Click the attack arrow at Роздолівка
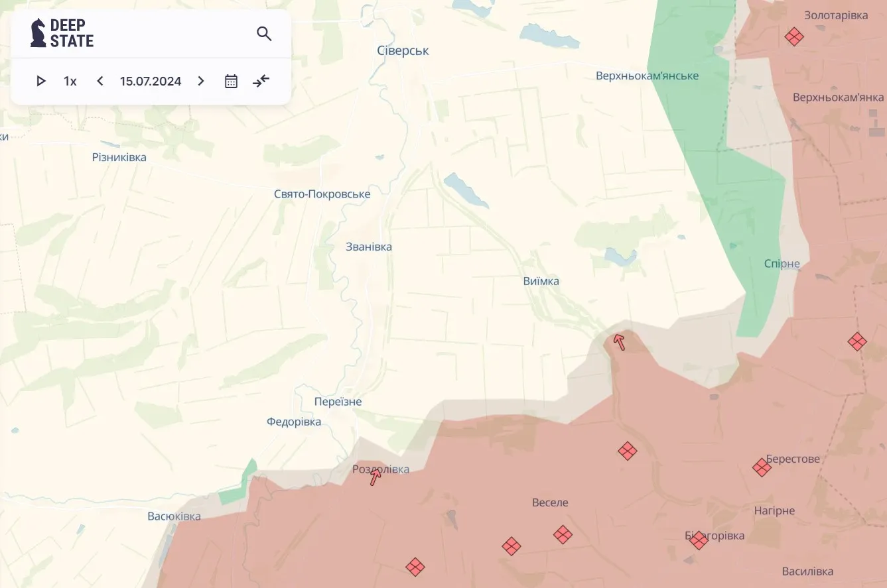 (x=375, y=477)
